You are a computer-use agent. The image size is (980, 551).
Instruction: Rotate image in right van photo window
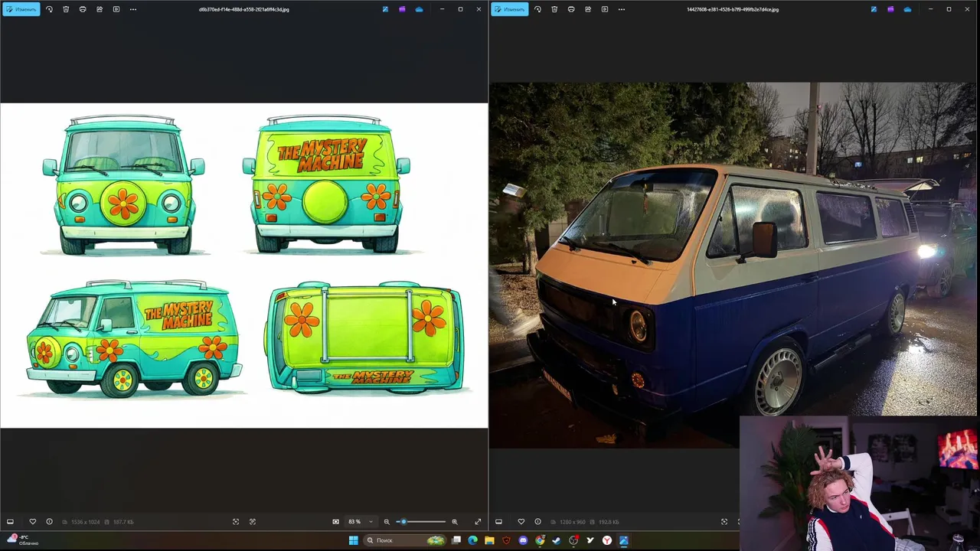pos(537,9)
